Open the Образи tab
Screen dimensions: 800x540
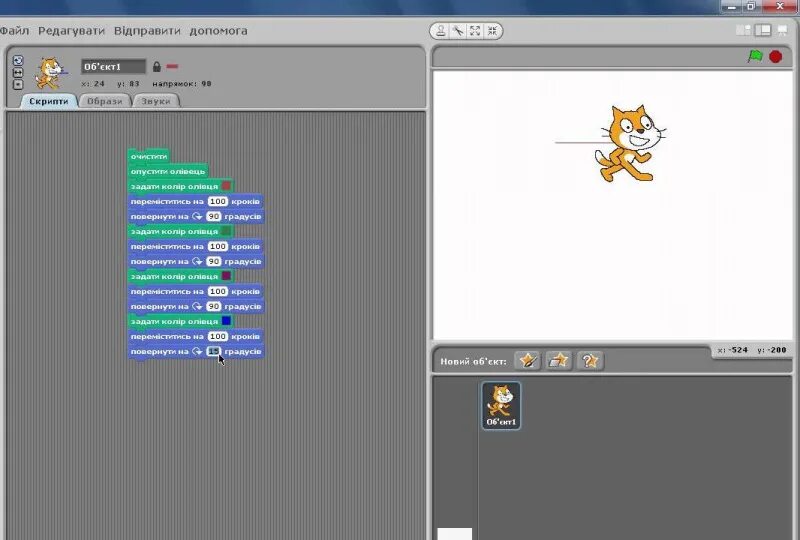105,101
